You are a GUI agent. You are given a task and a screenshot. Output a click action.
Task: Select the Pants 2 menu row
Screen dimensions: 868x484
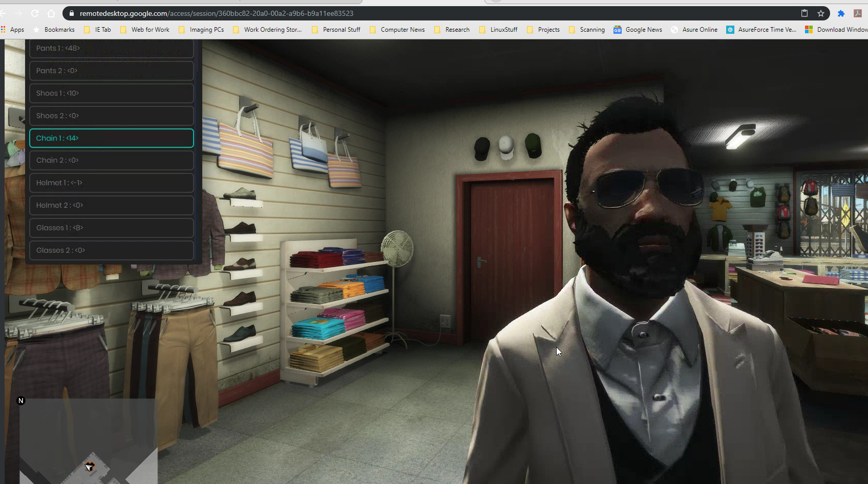tap(111, 71)
